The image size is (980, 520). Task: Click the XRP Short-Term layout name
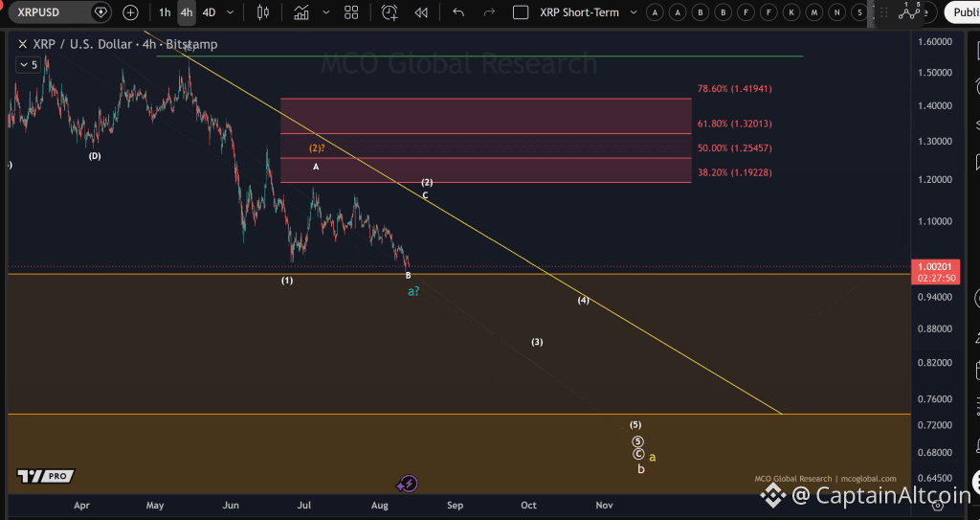579,12
